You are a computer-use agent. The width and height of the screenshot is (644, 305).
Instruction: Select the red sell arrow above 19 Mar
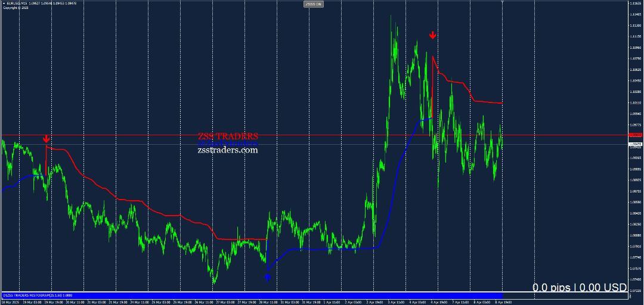coord(46,139)
